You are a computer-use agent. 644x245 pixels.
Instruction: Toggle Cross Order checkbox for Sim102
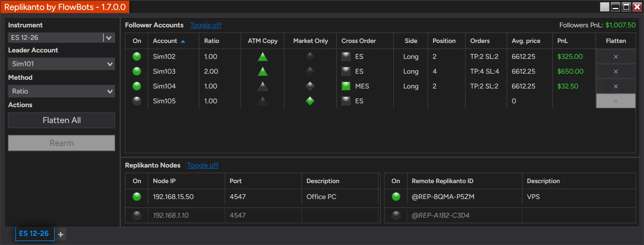346,57
